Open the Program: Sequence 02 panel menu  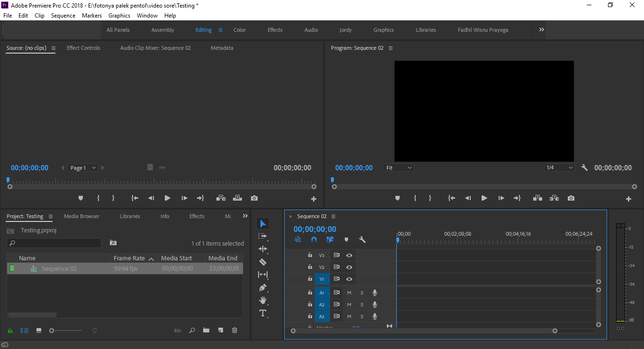391,48
